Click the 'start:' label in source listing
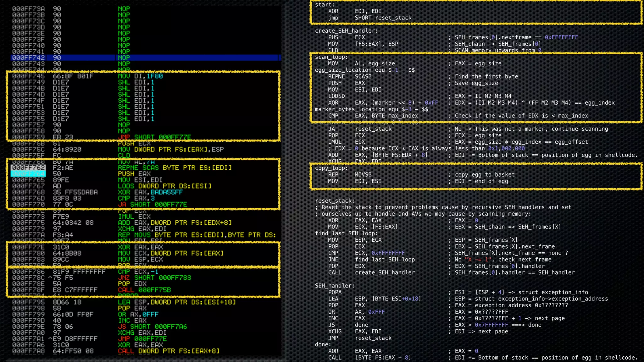Viewport: 644px width, 362px height. (325, 5)
